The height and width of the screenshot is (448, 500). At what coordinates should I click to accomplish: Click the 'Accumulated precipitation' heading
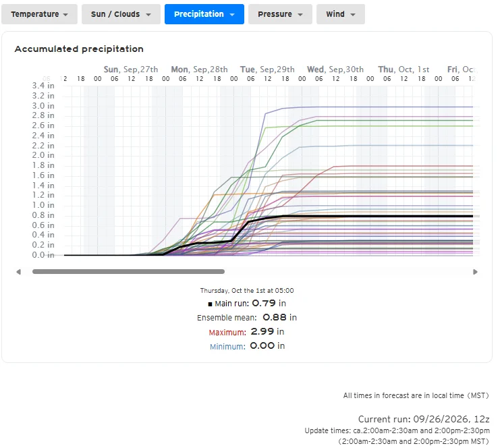[x=79, y=49]
